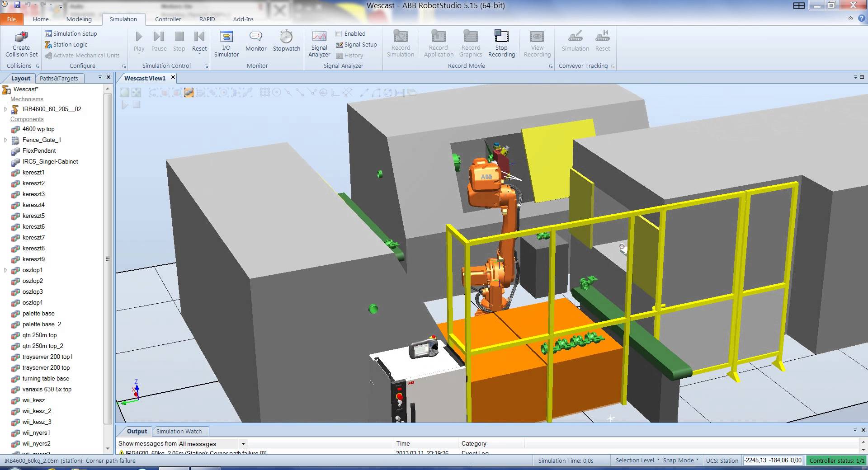Select the turning table base component
This screenshot has width=868, height=470.
[46, 378]
